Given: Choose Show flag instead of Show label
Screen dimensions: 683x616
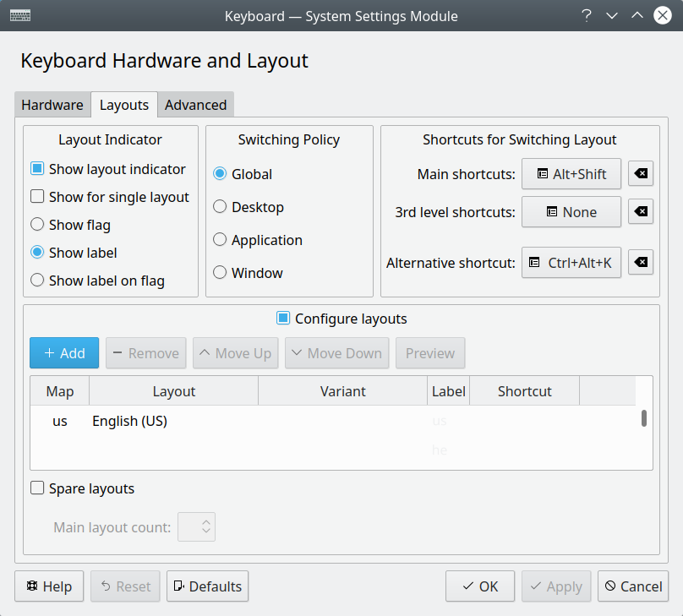Looking at the screenshot, I should coord(36,224).
